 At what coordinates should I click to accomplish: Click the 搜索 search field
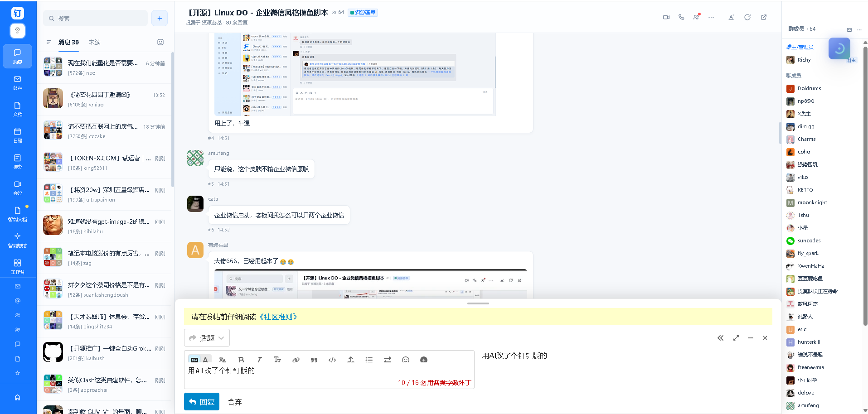(x=96, y=18)
